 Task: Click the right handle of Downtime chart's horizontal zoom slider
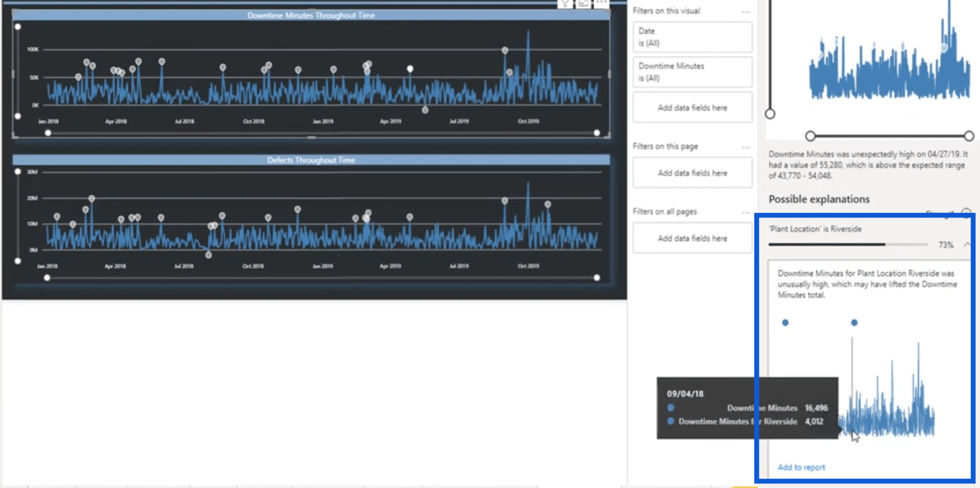click(597, 133)
